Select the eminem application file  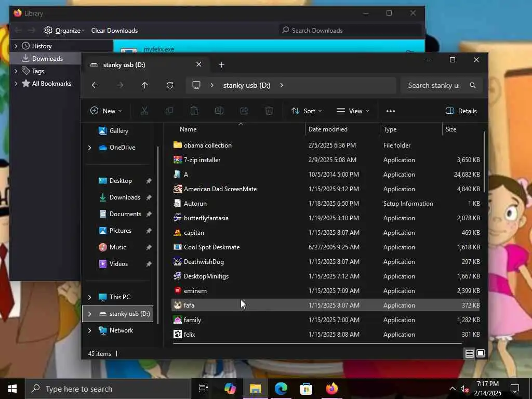tap(195, 291)
